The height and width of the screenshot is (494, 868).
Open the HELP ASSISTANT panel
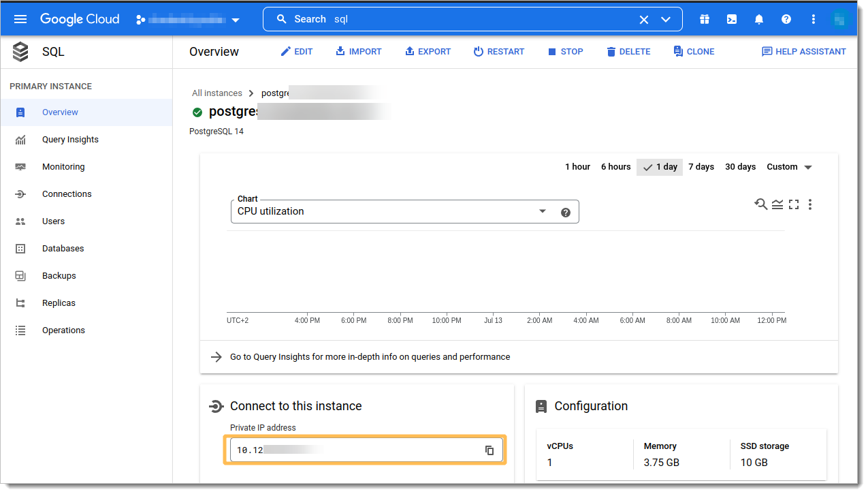[804, 52]
